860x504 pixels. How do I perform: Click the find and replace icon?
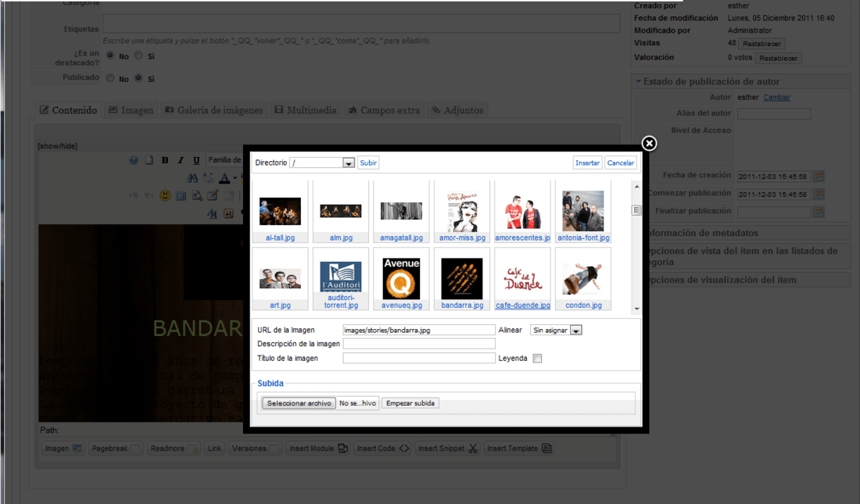(x=209, y=178)
